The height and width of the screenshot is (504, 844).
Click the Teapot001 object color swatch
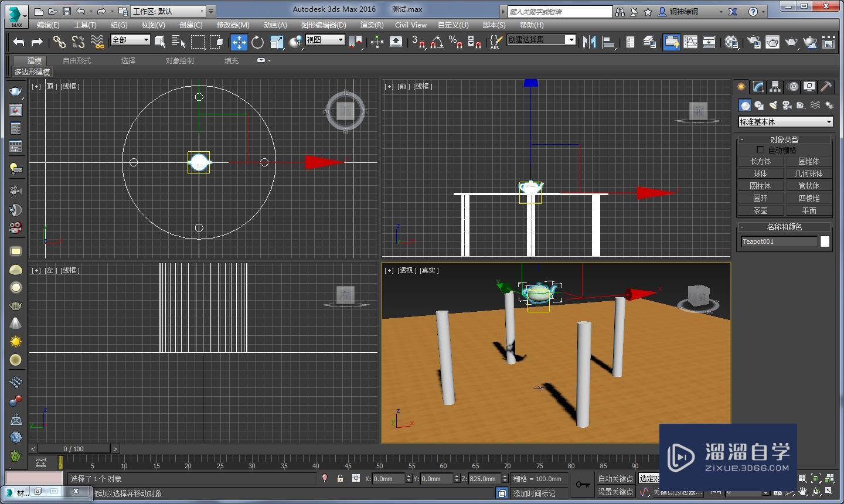pyautogui.click(x=825, y=241)
